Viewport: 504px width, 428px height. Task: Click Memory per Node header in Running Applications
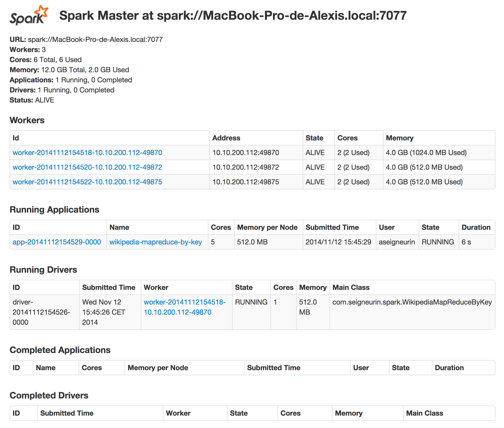(267, 227)
